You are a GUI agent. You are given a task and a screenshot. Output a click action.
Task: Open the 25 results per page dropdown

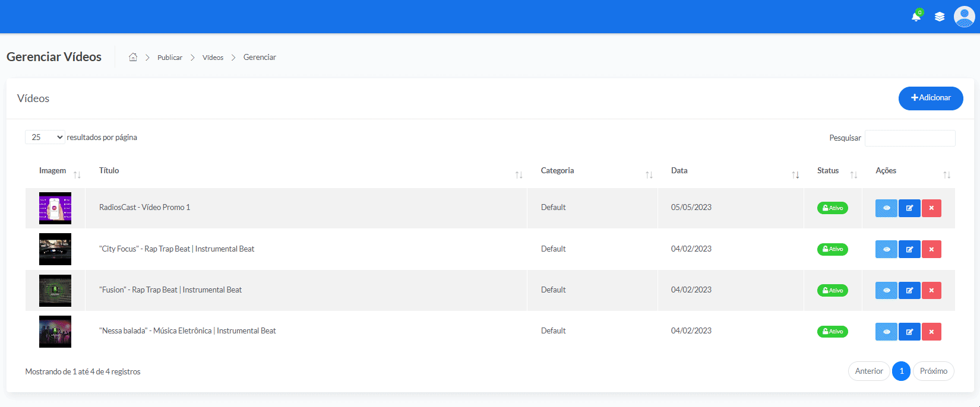click(x=45, y=137)
